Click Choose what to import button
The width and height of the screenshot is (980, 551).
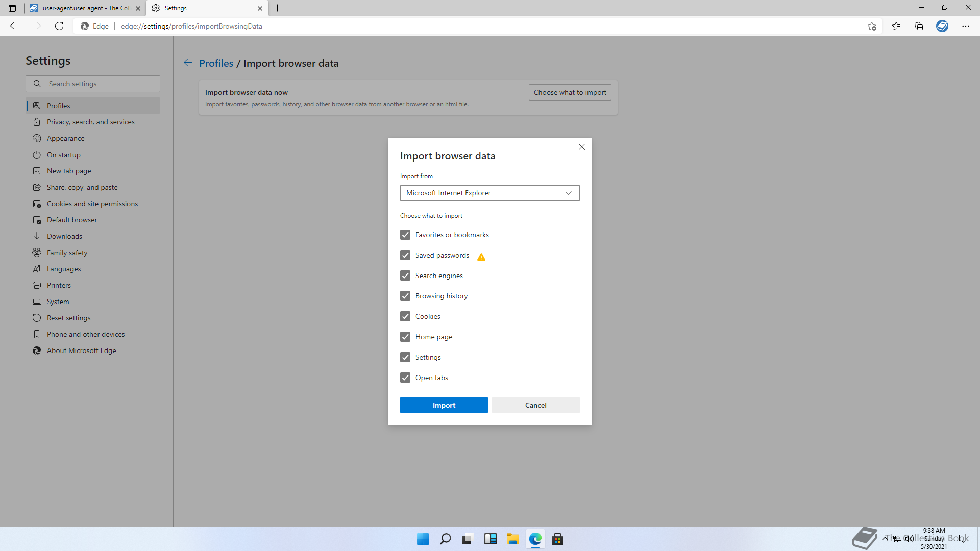(x=570, y=92)
